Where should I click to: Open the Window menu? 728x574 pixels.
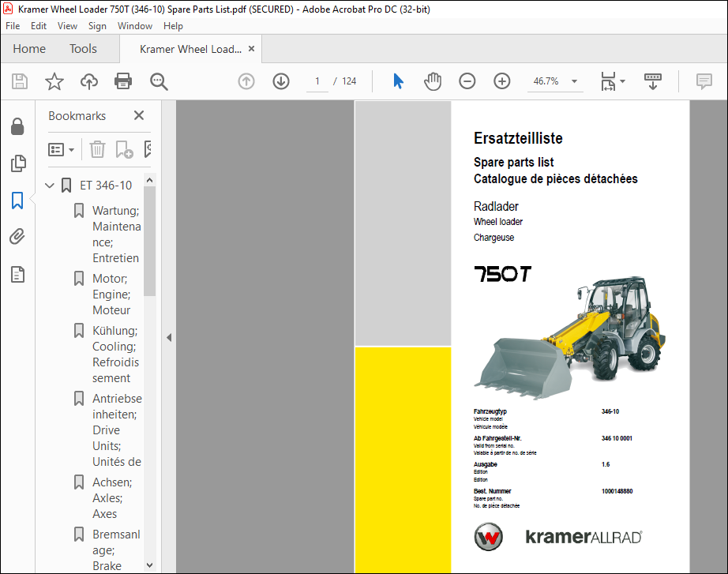click(135, 26)
